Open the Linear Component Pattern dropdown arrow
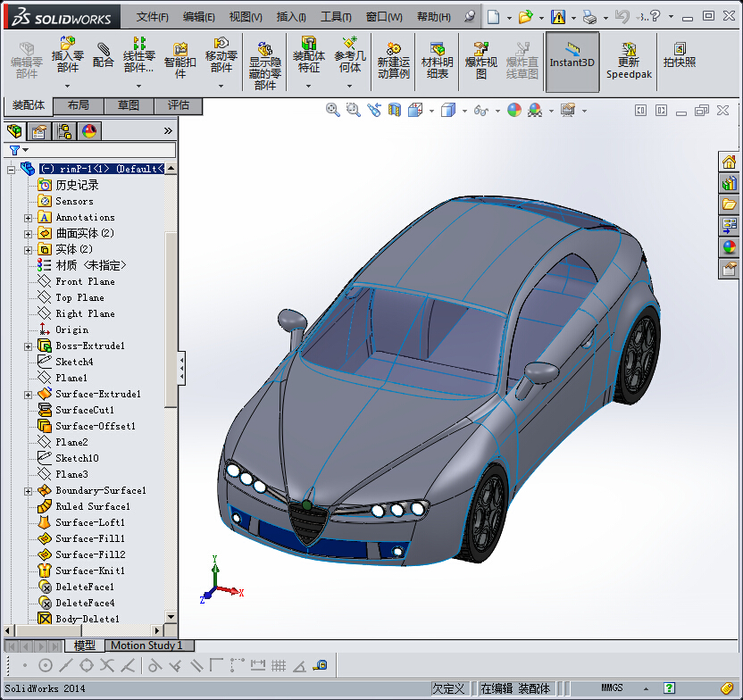The image size is (743, 700). pos(138,86)
